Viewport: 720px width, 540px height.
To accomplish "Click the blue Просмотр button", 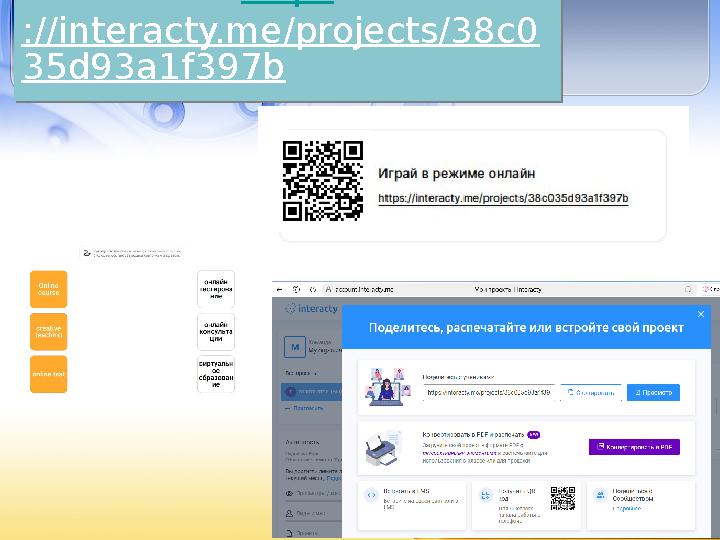I will 653,393.
